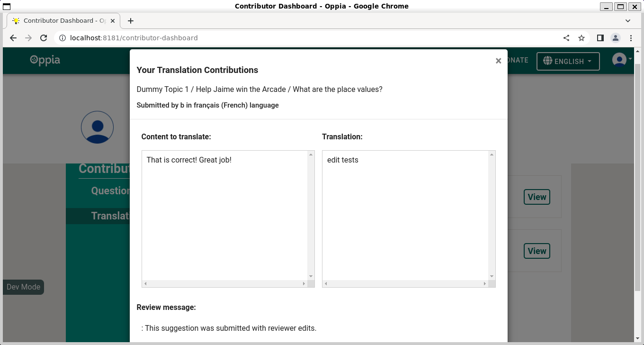Screen dimensions: 644x345
Task: Click the browser side panel icon
Action: [600, 37]
